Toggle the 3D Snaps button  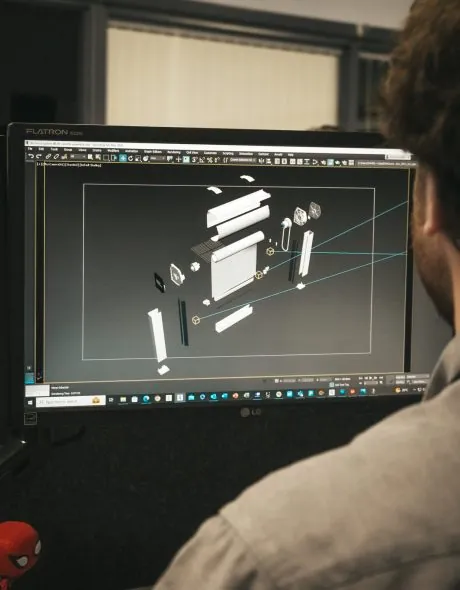(x=194, y=160)
